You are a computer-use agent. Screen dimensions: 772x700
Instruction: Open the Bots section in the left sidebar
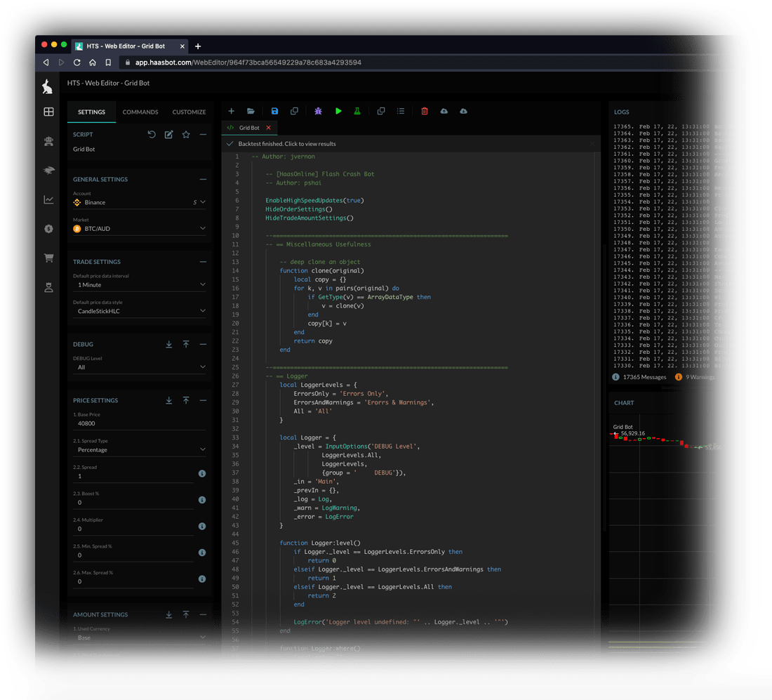click(x=48, y=141)
